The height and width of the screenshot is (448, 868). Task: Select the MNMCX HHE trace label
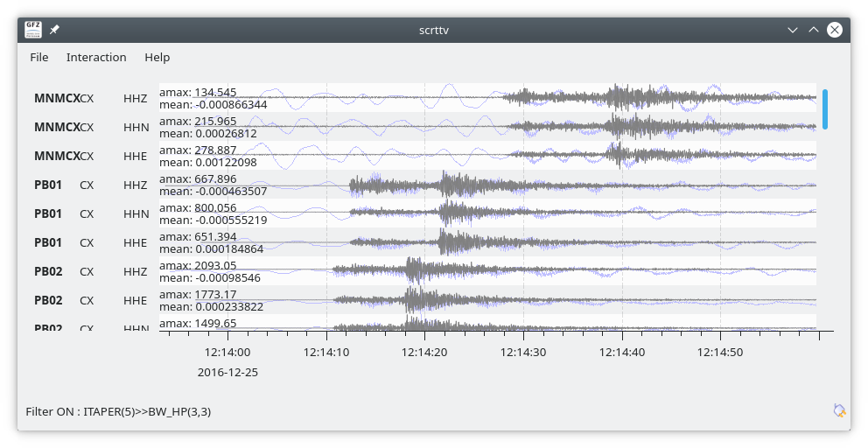coord(91,156)
